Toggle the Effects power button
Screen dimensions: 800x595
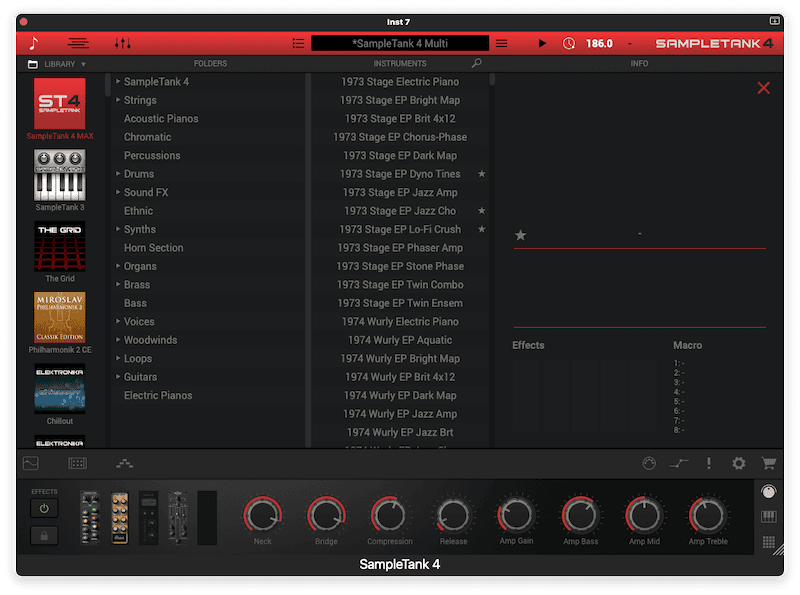click(x=44, y=508)
